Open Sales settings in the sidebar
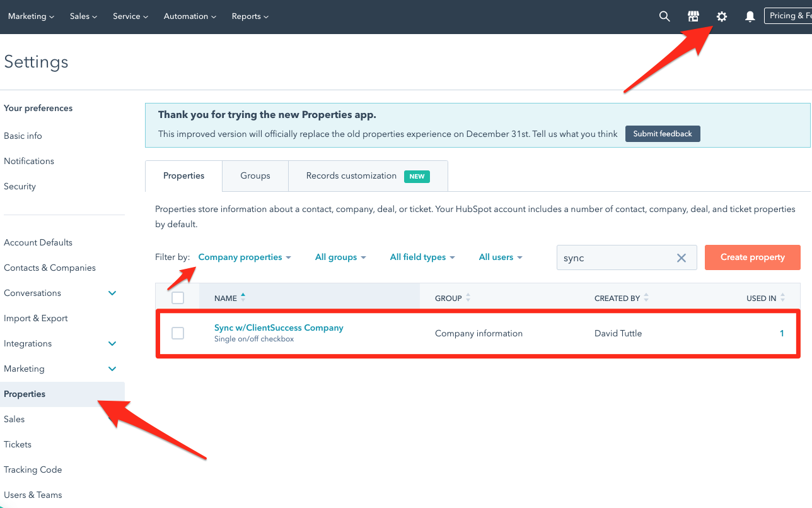The width and height of the screenshot is (812, 508). [x=14, y=419]
